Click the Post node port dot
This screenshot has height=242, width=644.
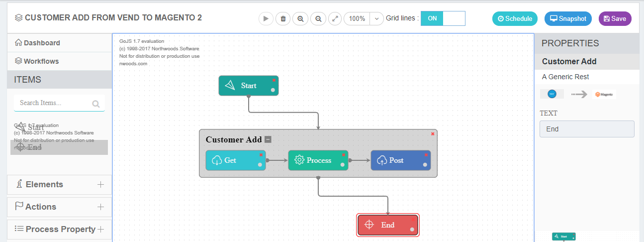(x=425, y=165)
